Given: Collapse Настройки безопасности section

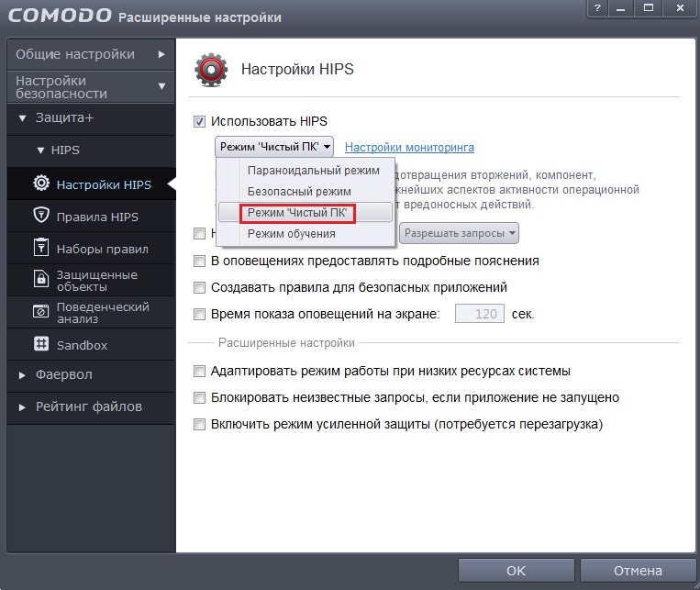Looking at the screenshot, I should tap(91, 86).
